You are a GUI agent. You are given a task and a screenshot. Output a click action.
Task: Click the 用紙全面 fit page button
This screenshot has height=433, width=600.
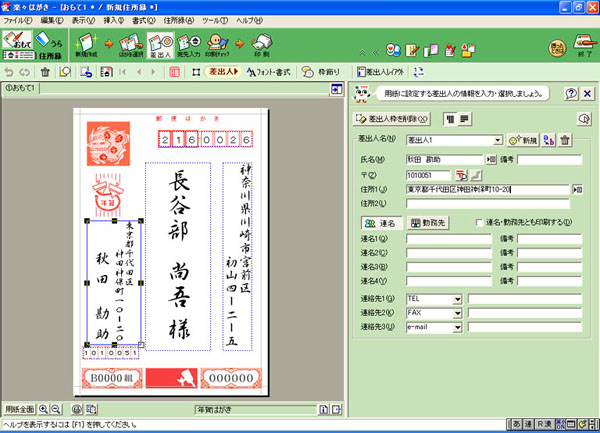[18, 410]
